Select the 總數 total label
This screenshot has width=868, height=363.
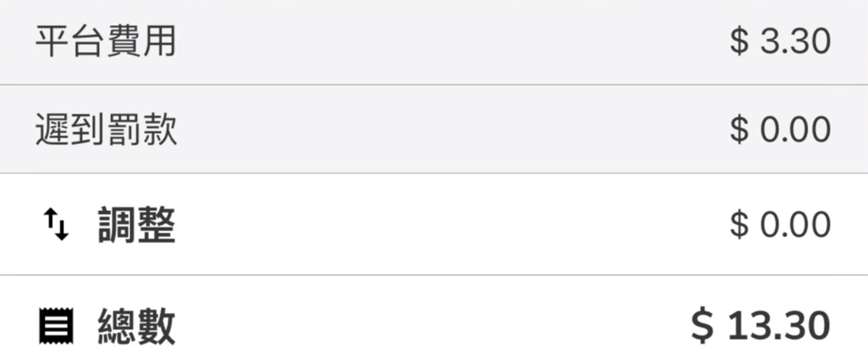click(x=137, y=326)
